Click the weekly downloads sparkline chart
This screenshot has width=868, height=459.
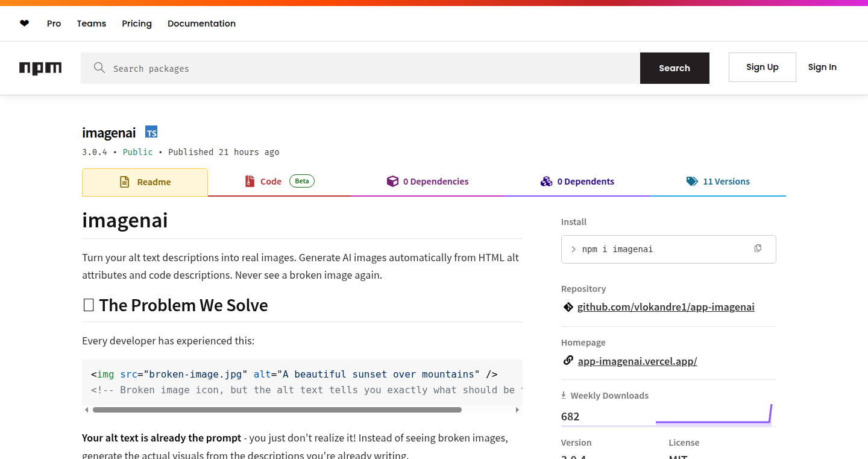point(714,414)
